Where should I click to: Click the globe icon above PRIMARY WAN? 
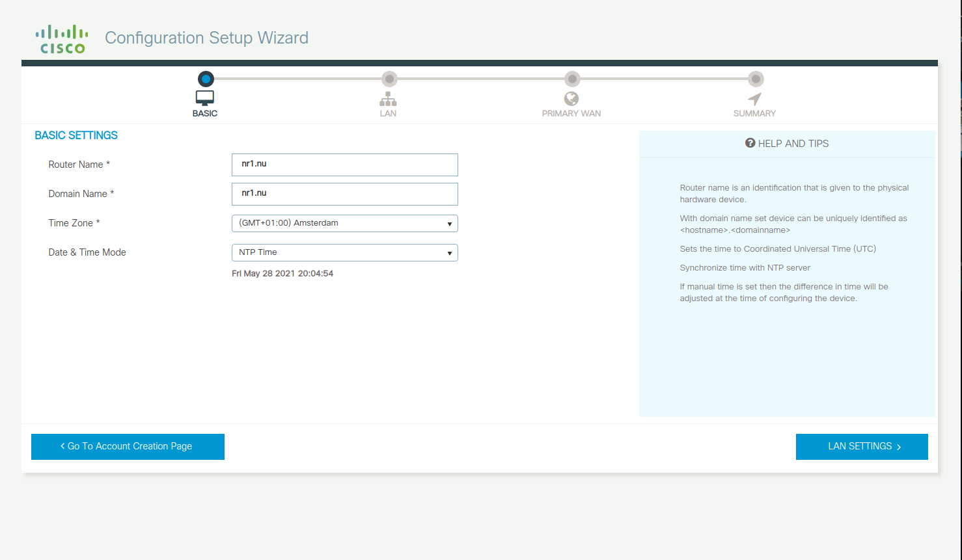571,98
